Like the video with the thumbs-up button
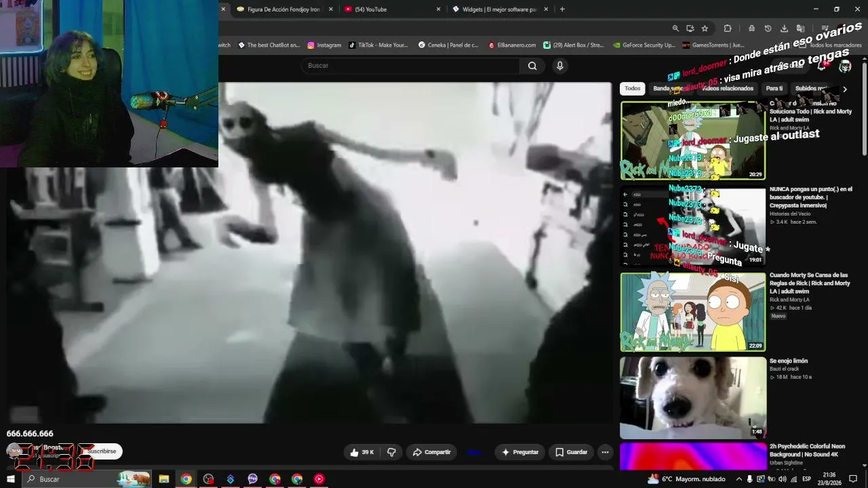This screenshot has width=868, height=488. (361, 452)
